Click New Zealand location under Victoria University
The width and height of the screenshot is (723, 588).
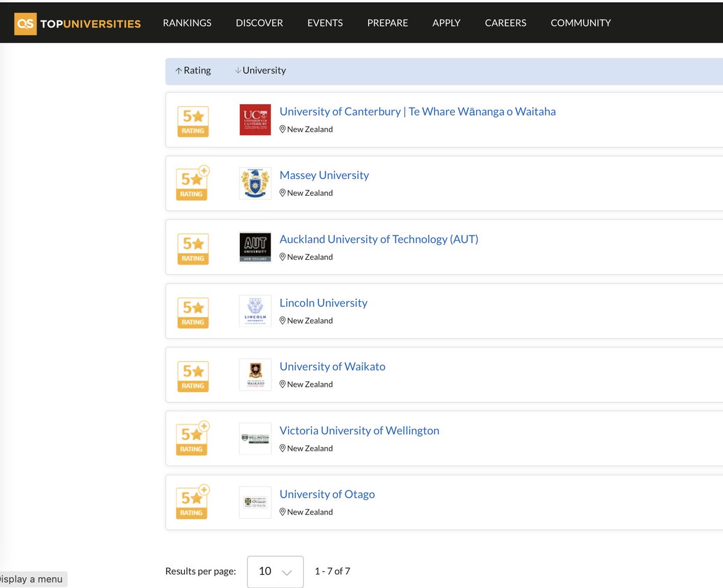[306, 448]
